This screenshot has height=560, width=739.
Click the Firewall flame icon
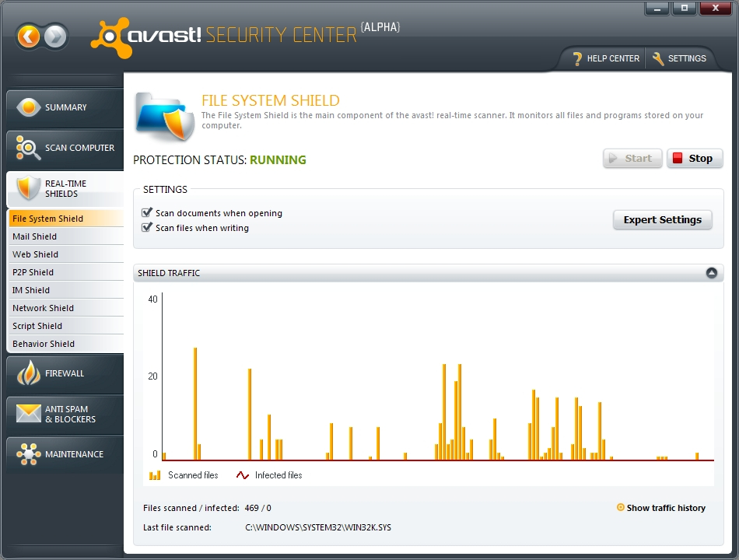click(x=29, y=373)
